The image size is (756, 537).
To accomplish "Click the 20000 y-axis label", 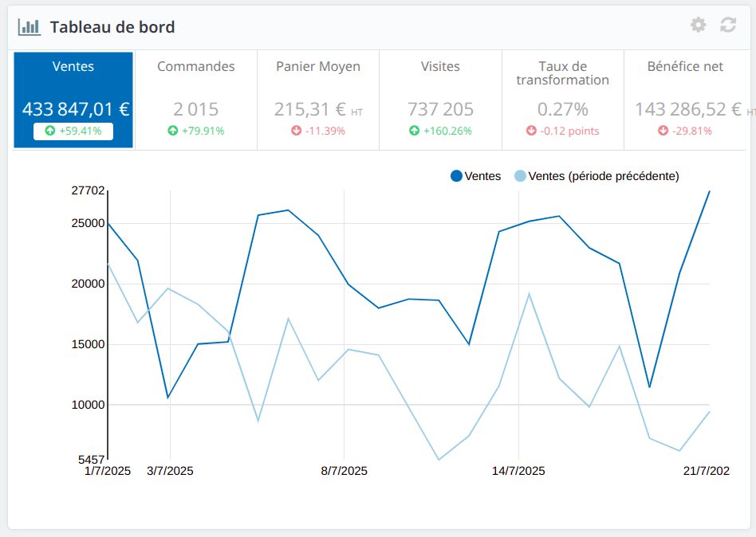I will coord(88,284).
